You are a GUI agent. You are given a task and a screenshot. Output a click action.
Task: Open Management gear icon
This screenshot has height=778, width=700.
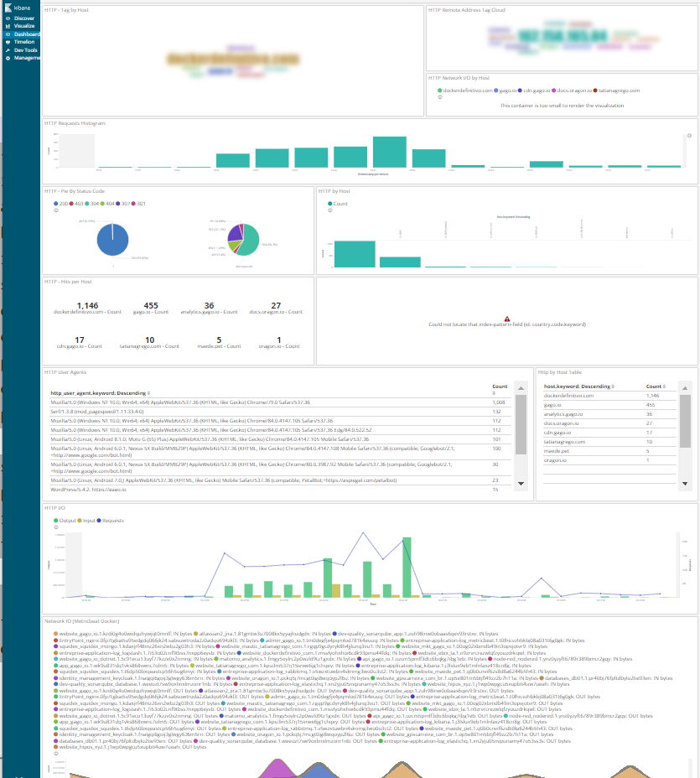click(x=8, y=58)
